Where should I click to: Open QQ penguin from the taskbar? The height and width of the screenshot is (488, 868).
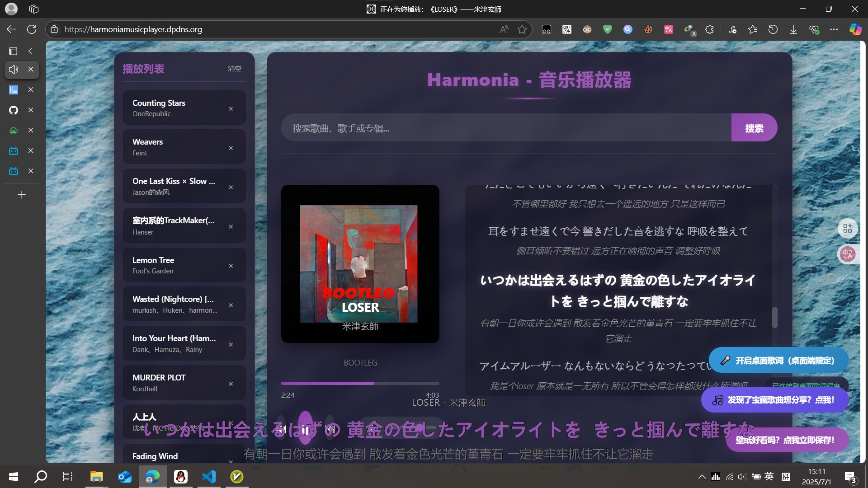(x=181, y=476)
